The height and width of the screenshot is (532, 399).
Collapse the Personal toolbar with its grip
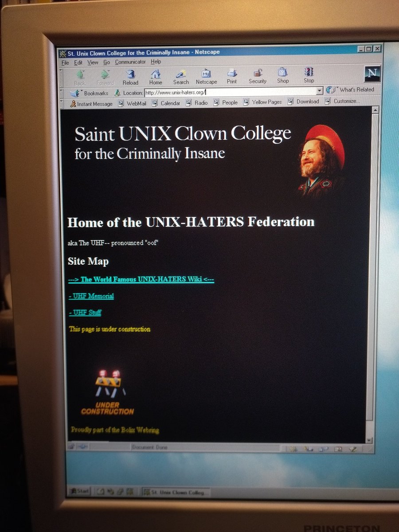pyautogui.click(x=63, y=104)
